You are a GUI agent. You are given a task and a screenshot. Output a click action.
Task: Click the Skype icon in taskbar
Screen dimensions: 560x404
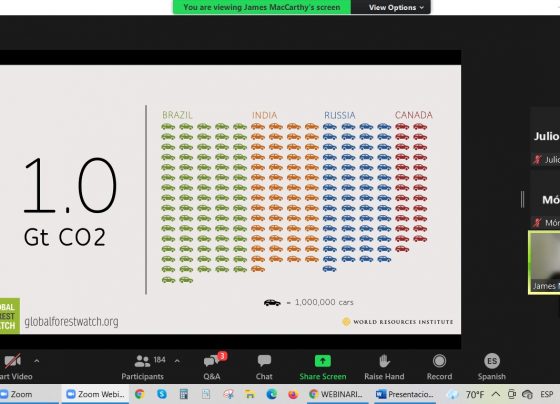pos(162,394)
